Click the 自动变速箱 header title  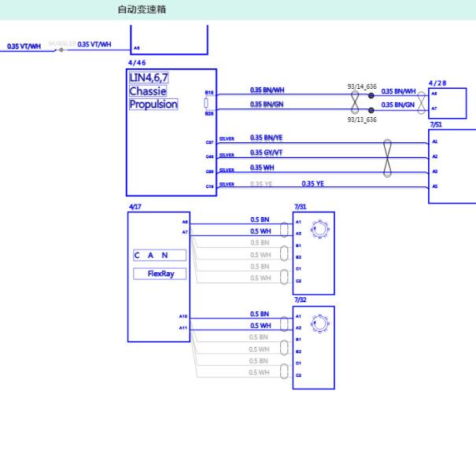tap(142, 9)
